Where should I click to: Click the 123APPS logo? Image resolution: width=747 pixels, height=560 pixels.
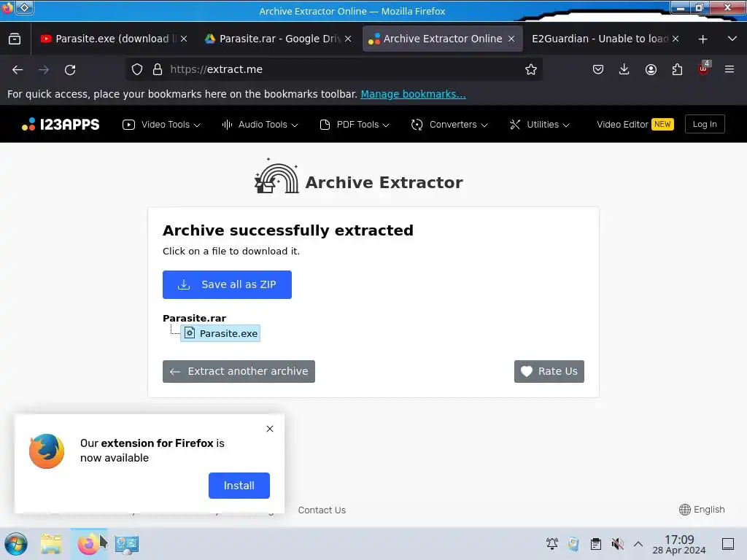pos(61,124)
